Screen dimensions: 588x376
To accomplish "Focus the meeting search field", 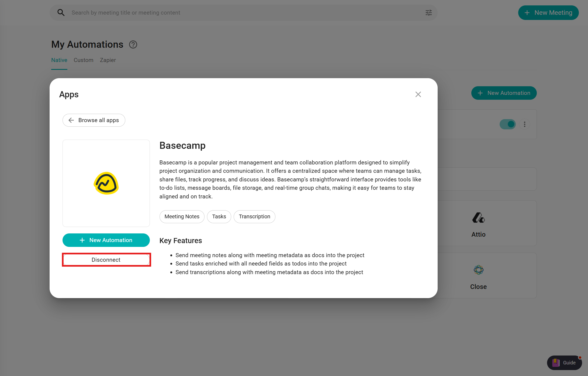I will 243,13.
